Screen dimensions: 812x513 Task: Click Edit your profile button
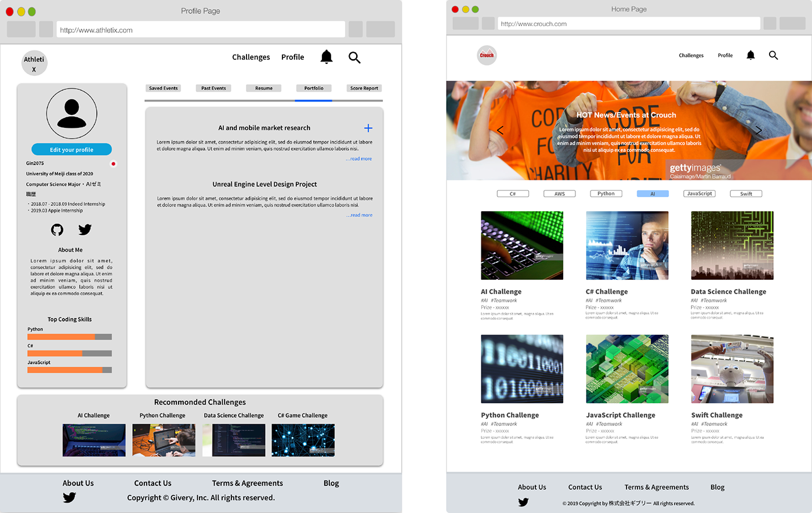click(x=72, y=150)
